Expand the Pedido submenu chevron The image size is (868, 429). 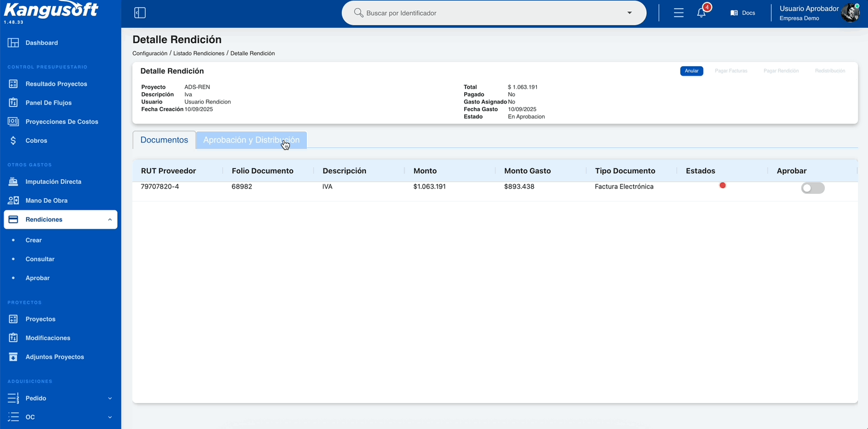click(110, 398)
